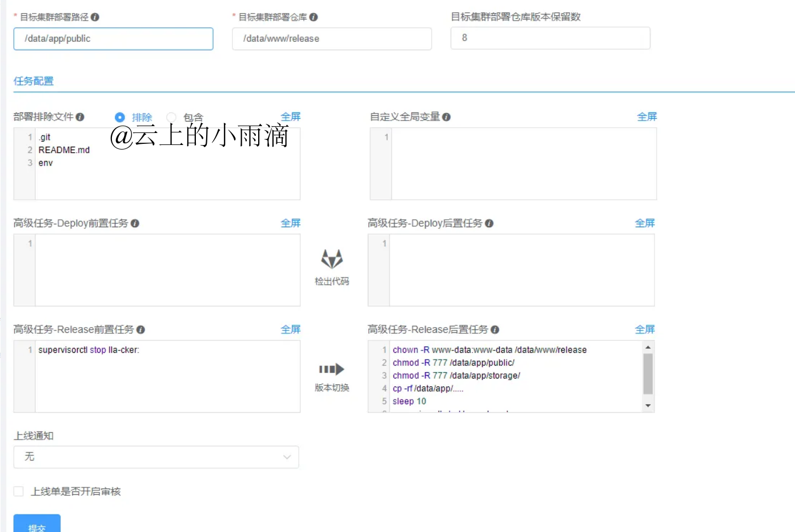Focus the /data/www/release repository input
This screenshot has height=532, width=795.
pyautogui.click(x=332, y=39)
